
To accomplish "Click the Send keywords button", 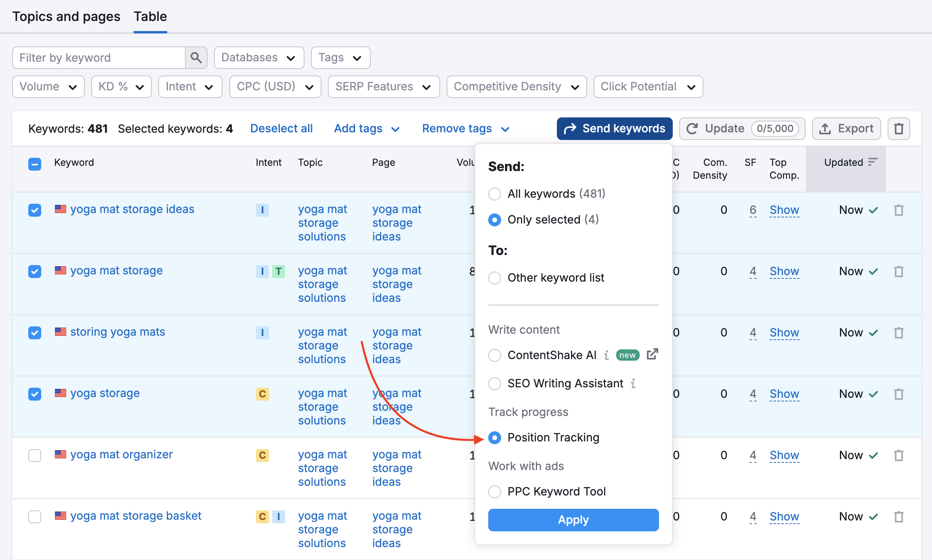I will pos(615,128).
